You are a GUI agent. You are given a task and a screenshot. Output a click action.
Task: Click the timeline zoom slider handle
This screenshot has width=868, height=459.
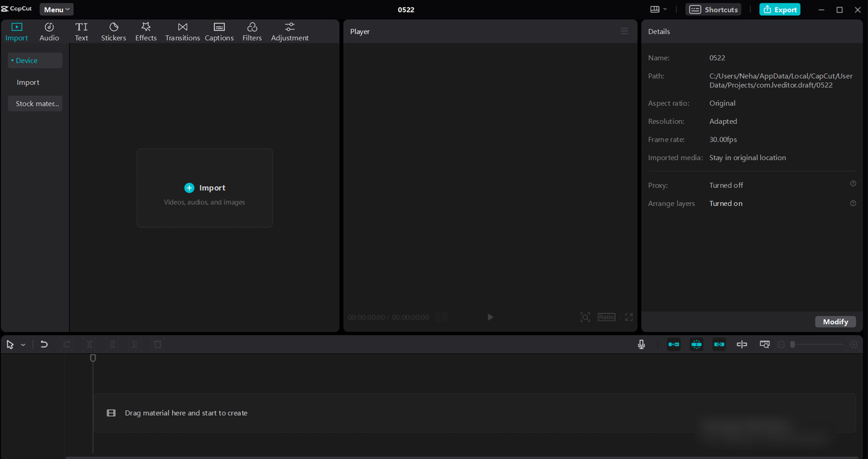point(792,344)
